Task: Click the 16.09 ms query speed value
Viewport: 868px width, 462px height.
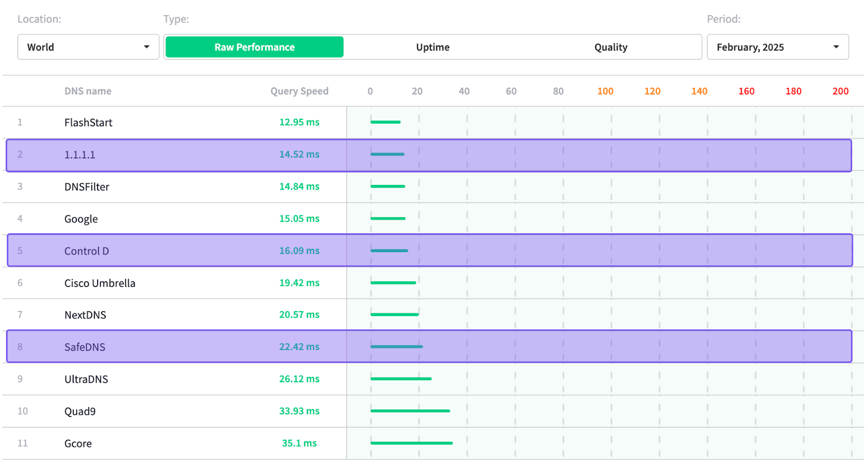Action: 299,251
